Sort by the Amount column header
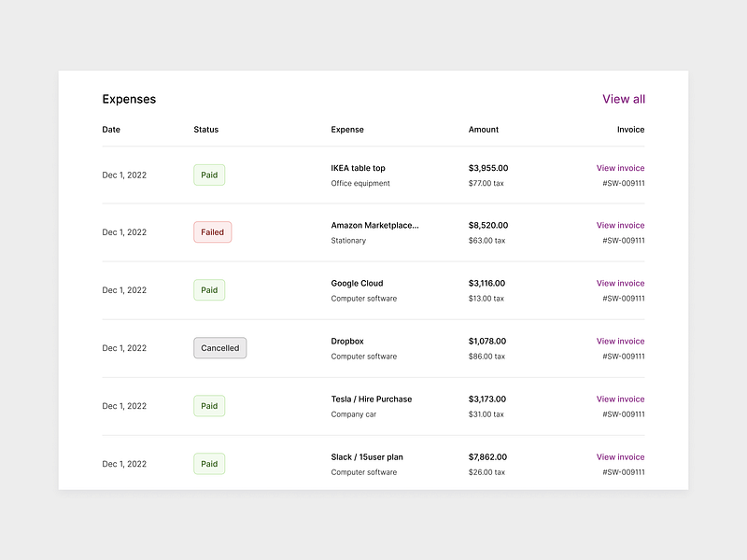 tap(483, 129)
